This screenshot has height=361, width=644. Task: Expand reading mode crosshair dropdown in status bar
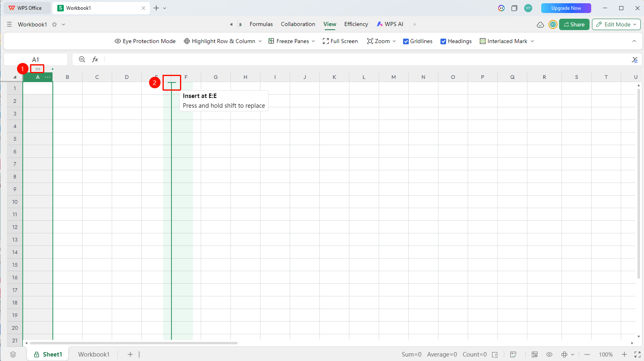pos(572,354)
